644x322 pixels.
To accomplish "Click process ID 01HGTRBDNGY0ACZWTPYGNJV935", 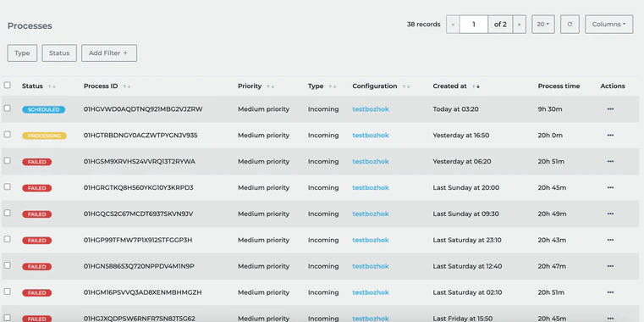I will pyautogui.click(x=140, y=136).
